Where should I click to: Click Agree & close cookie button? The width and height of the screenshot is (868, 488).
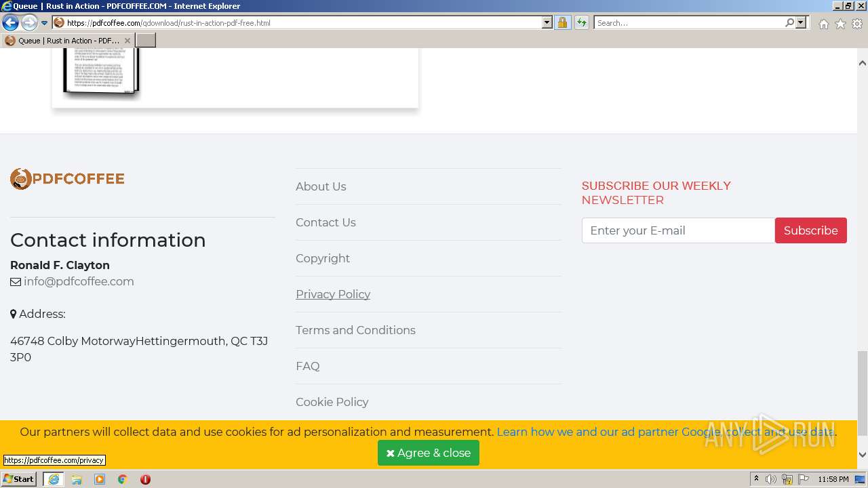coord(429,453)
